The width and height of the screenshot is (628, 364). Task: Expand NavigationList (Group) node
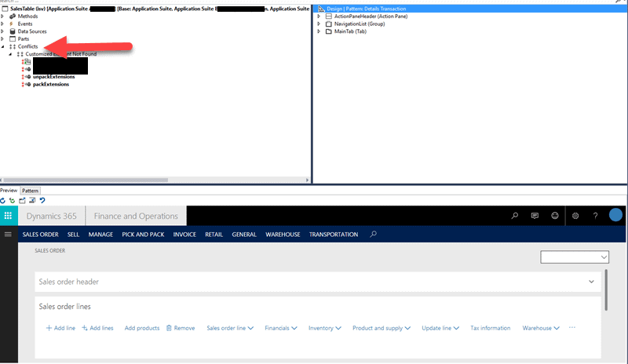tap(319, 24)
